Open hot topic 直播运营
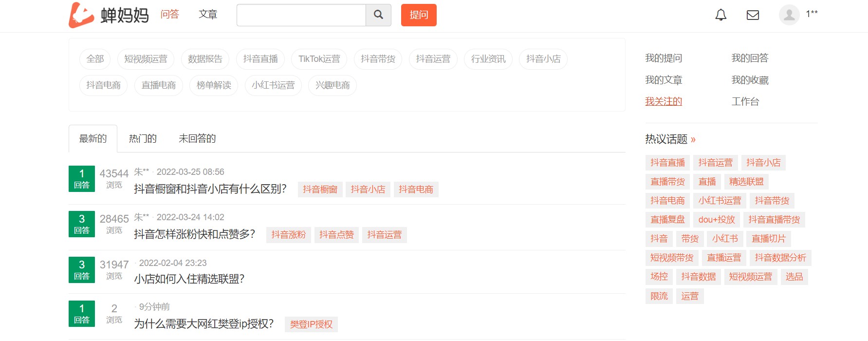 [724, 258]
